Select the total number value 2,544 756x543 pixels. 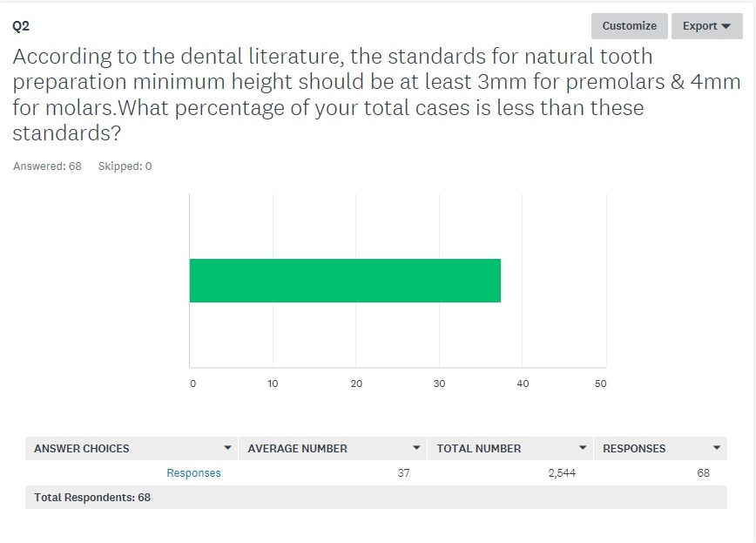pos(561,473)
